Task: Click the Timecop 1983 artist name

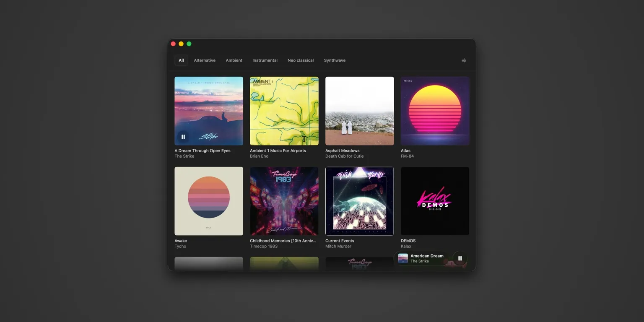Action: click(264, 246)
